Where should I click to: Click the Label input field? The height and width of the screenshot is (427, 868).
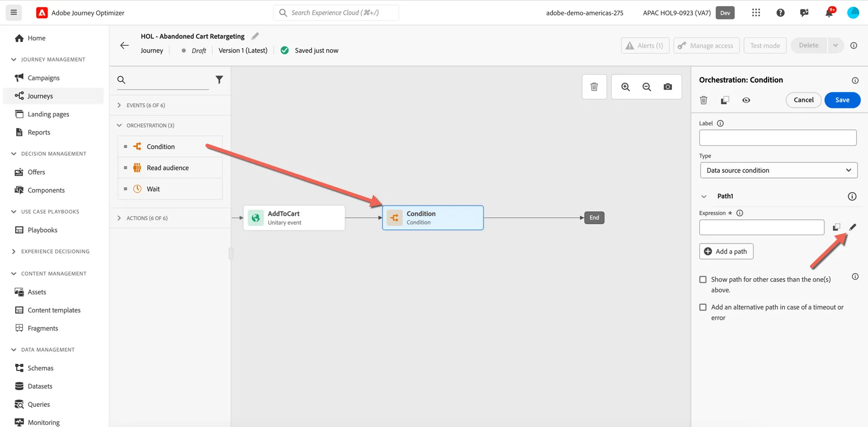(x=778, y=138)
